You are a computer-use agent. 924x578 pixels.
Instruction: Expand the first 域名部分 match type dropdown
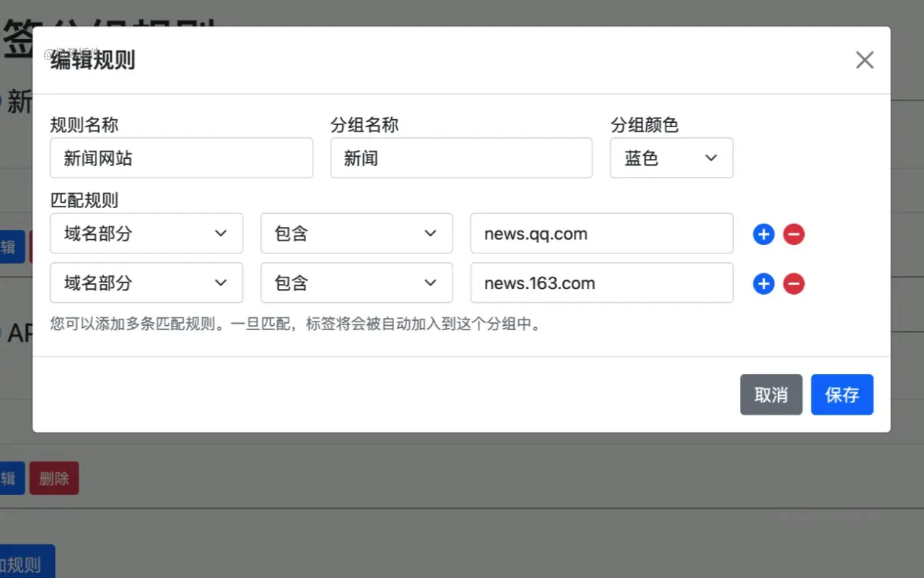(147, 233)
